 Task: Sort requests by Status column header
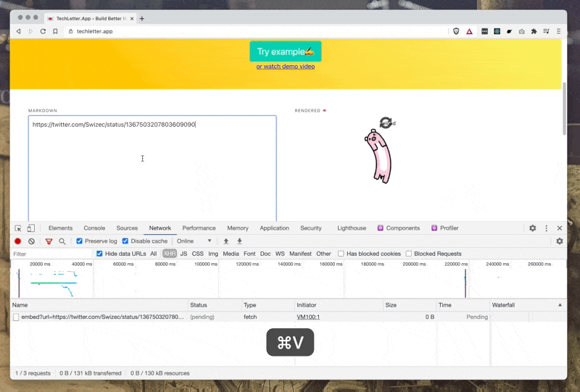(x=215, y=305)
